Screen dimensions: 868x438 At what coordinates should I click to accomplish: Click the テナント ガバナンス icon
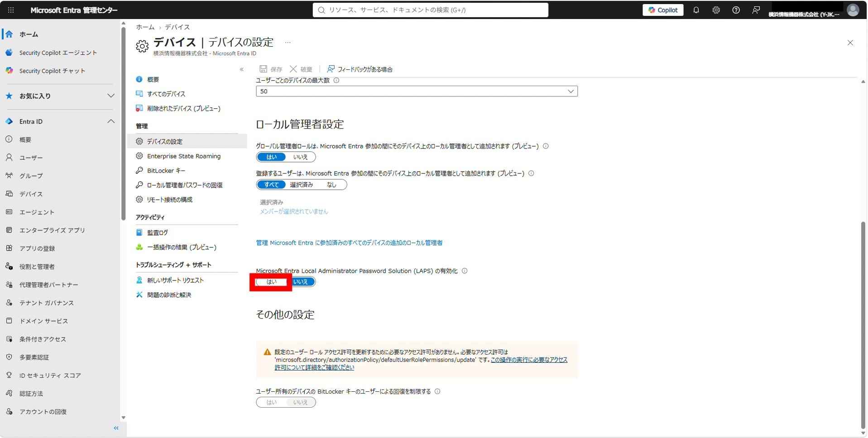(9, 303)
